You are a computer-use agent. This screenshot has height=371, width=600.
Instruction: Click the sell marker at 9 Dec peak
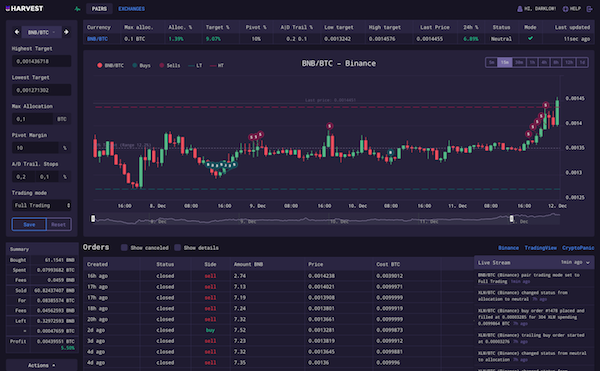[329, 126]
